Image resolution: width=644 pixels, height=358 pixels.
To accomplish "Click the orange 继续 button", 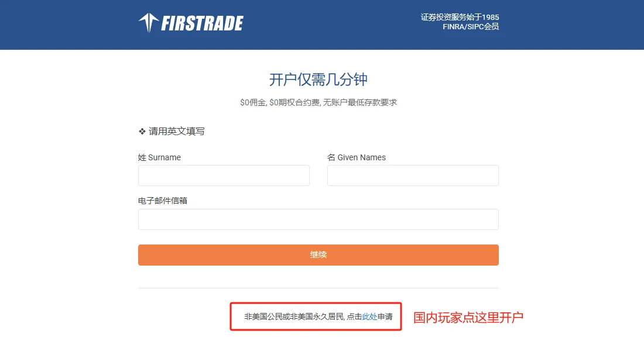I will (x=318, y=255).
